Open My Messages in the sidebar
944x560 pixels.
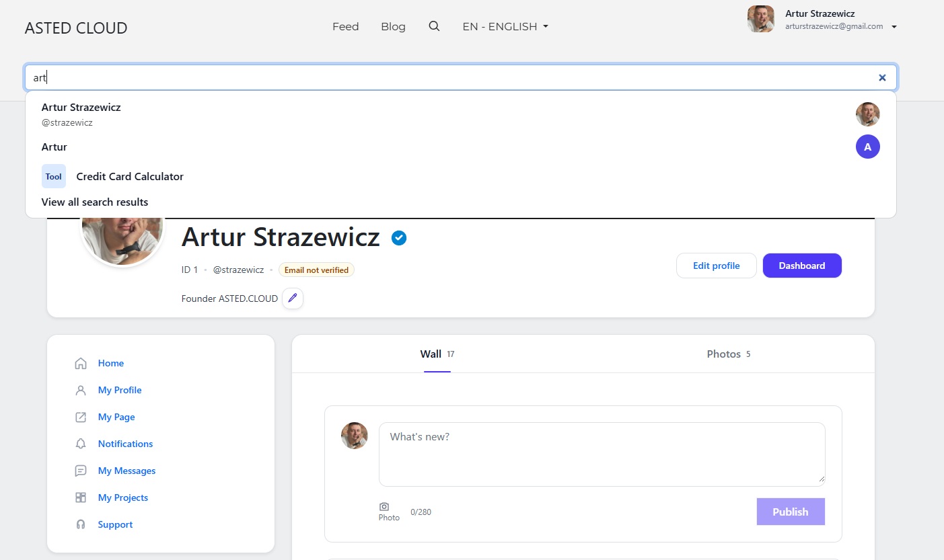[126, 471]
